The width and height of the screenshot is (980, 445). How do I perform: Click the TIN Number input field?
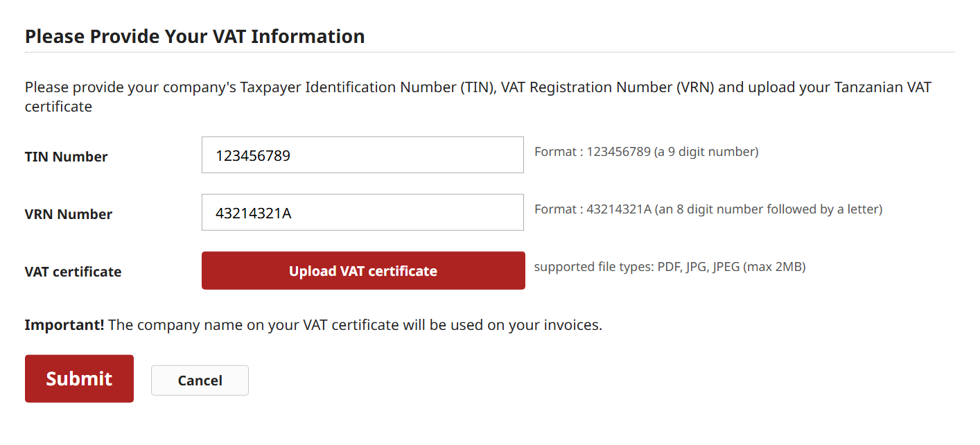click(x=362, y=155)
